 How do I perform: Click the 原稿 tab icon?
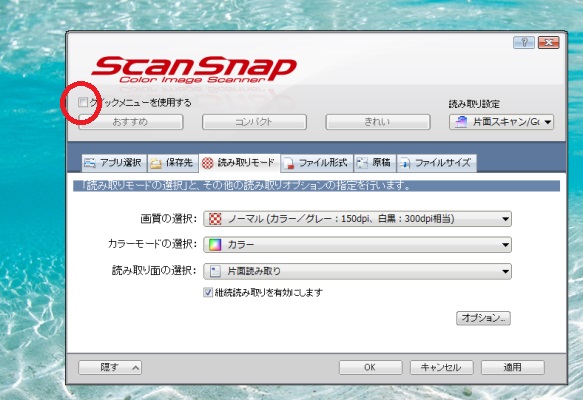362,163
